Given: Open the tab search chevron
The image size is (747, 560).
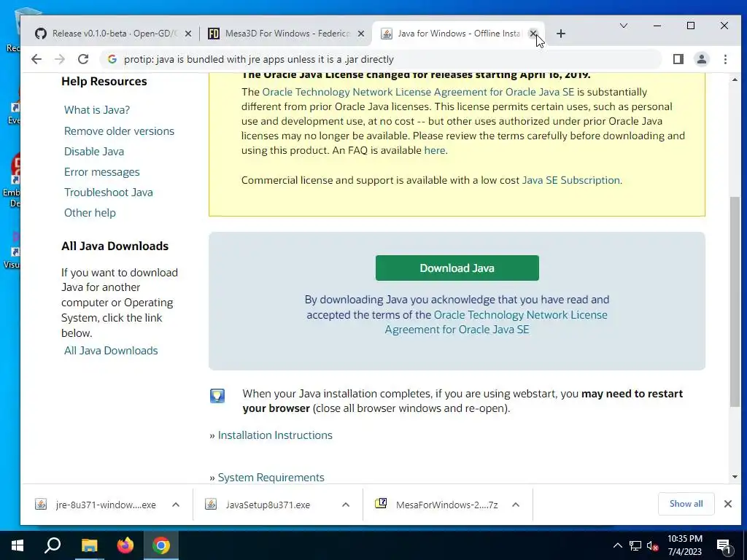Looking at the screenshot, I should (623, 26).
